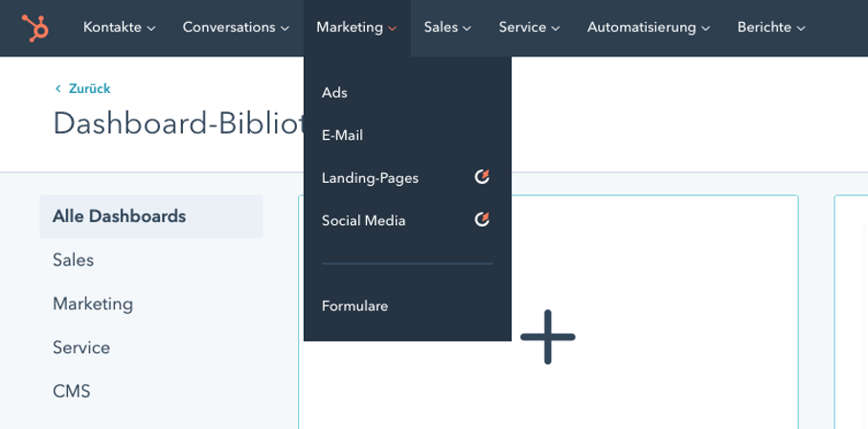Open the Sales navigation dropdown
The width and height of the screenshot is (868, 429).
pos(447,27)
